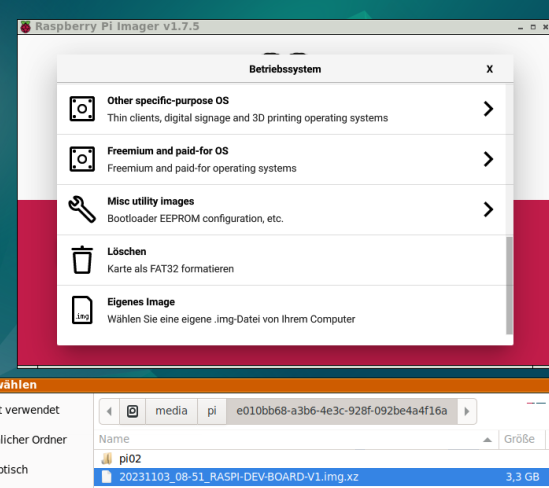Click the trash can icon for Löschen
Screen dimensions: 549x488
pyautogui.click(x=82, y=260)
